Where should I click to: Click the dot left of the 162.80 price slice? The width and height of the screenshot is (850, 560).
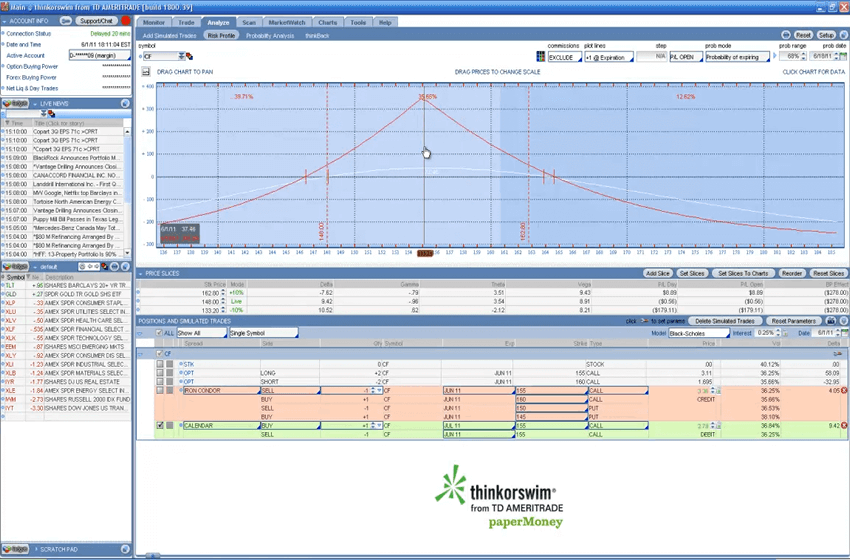(x=138, y=292)
